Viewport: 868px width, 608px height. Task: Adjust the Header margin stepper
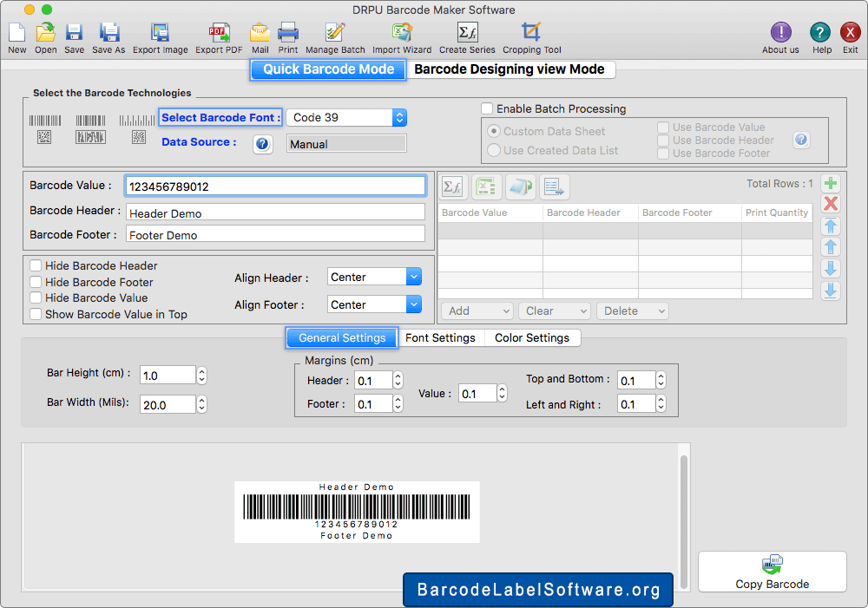398,381
